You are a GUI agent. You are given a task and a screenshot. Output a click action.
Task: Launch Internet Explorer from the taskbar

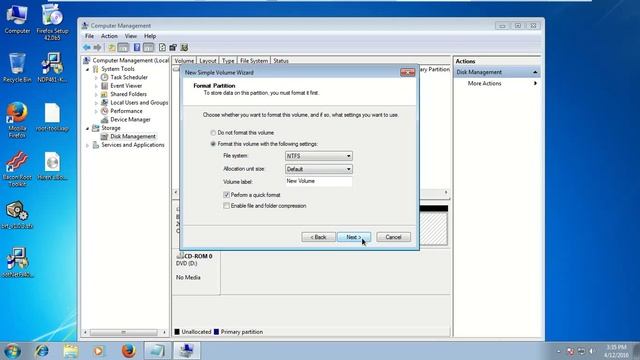coord(42,351)
